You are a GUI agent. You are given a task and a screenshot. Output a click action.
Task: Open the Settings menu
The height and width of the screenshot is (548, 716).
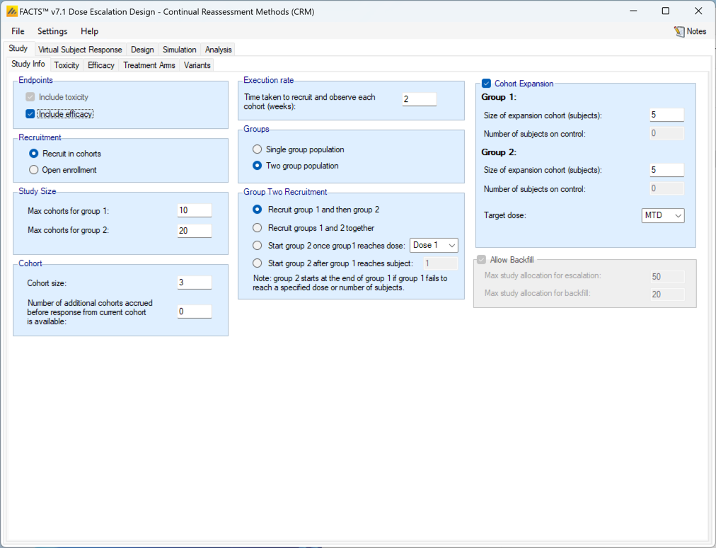click(x=52, y=31)
